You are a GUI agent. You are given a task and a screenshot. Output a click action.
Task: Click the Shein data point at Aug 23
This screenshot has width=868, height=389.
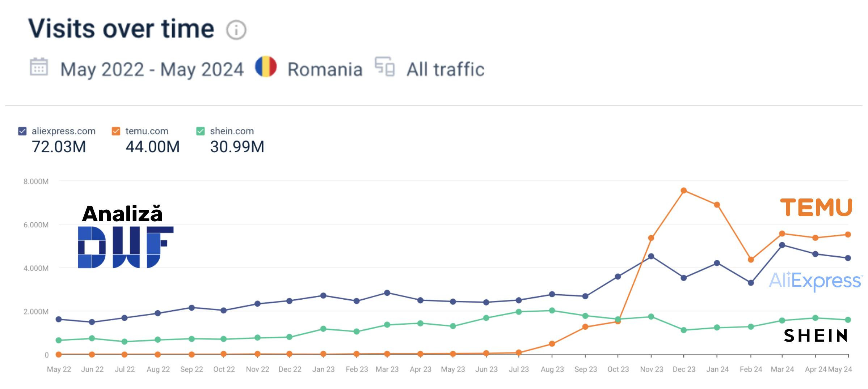coord(552,311)
